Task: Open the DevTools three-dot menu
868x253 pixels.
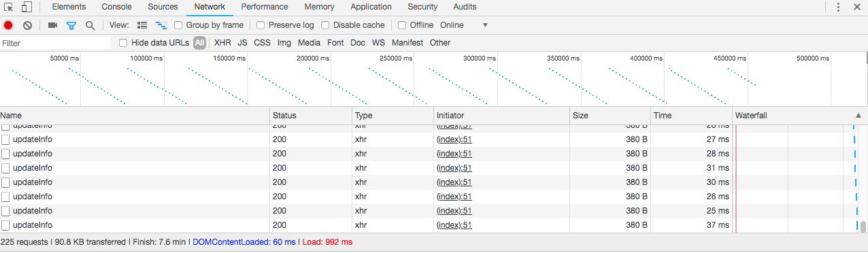Action: point(838,7)
